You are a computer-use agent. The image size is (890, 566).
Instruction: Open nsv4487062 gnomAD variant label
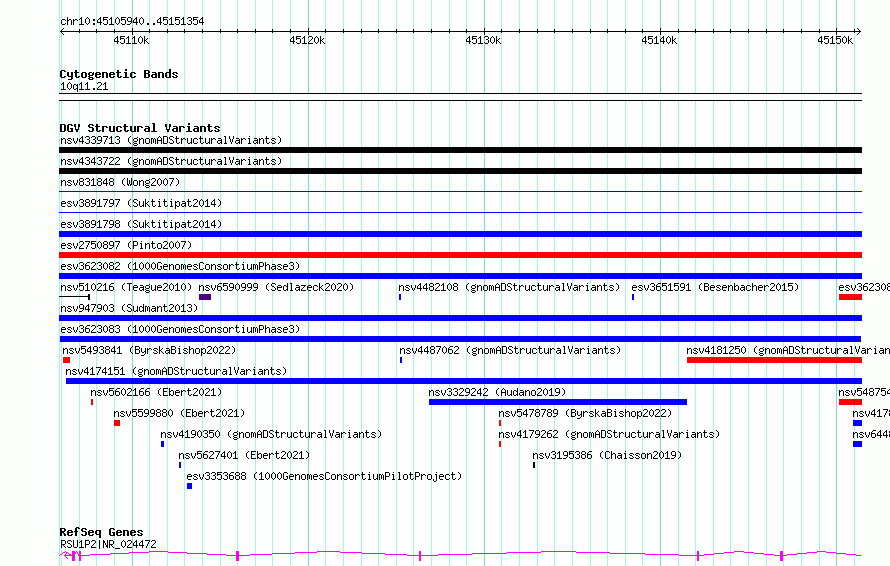(x=510, y=350)
